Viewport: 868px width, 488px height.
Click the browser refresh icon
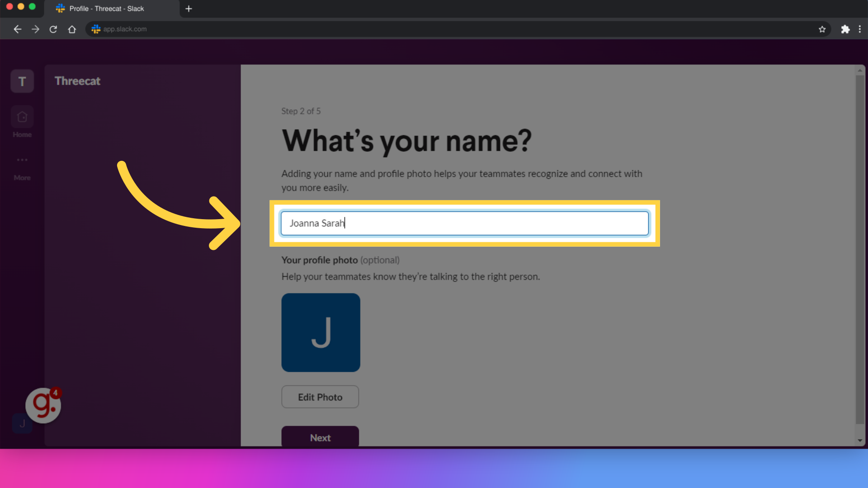coord(53,28)
